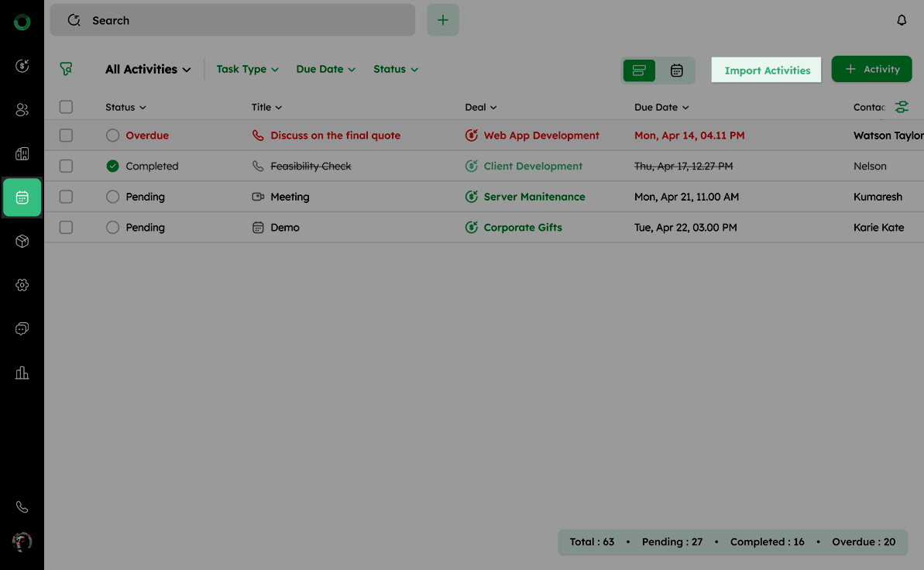924x570 pixels.
Task: Mark the Meeting activity as complete
Action: point(113,197)
